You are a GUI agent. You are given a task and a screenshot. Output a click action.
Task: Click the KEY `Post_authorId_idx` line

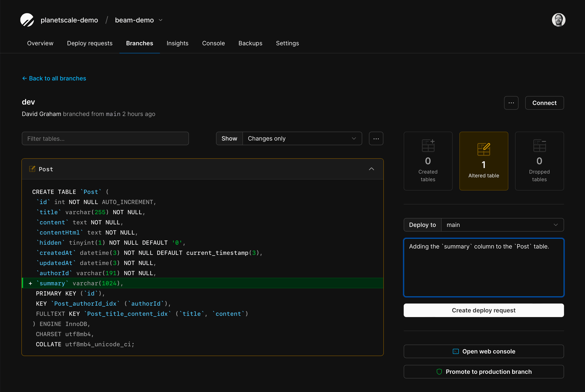pos(103,304)
